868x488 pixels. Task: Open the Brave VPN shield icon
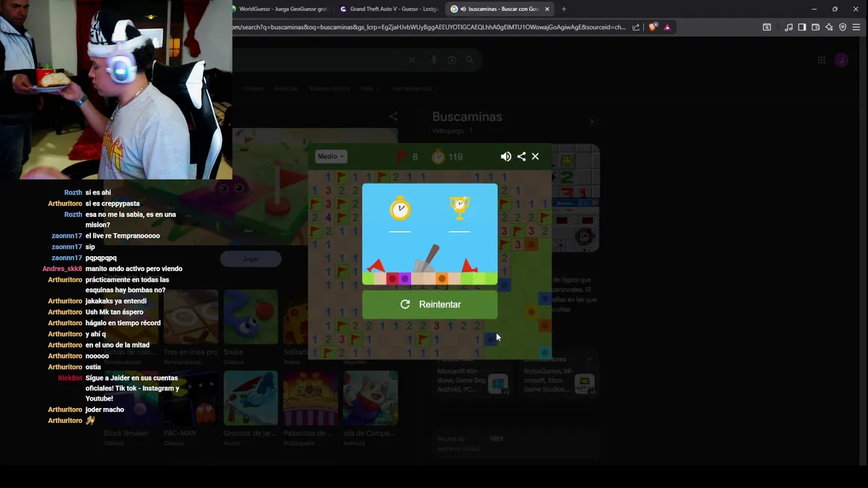[843, 27]
